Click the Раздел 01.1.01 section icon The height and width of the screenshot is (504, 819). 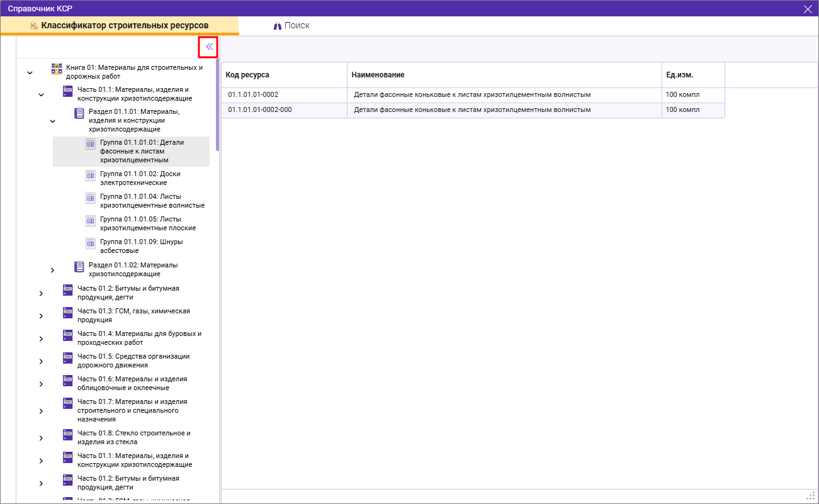pos(79,113)
